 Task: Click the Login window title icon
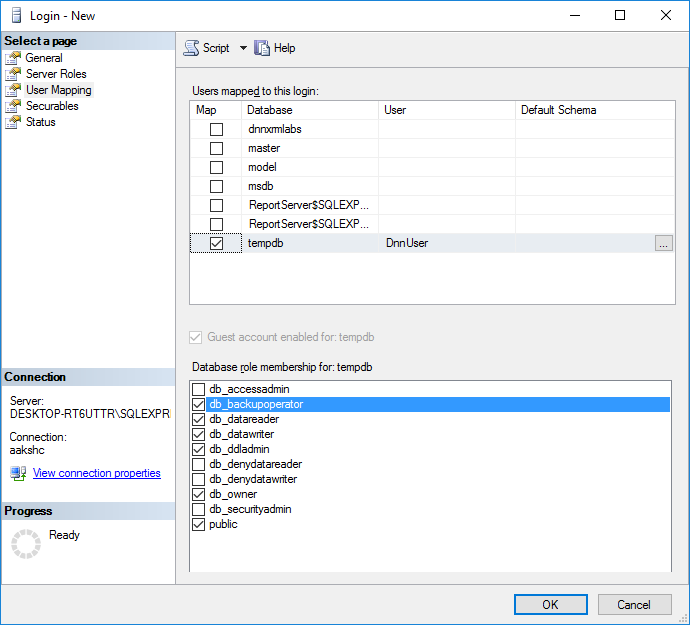pos(17,16)
